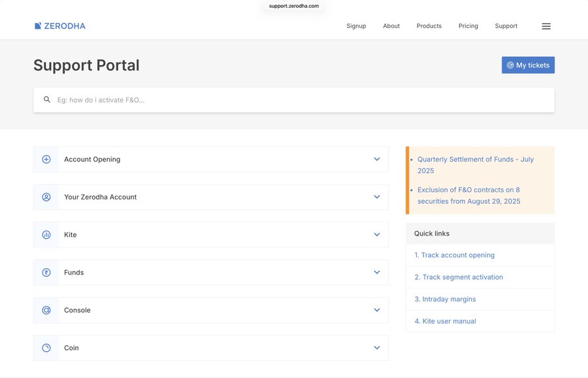The height and width of the screenshot is (378, 588).
Task: Open the Signup nav link
Action: pyautogui.click(x=356, y=26)
